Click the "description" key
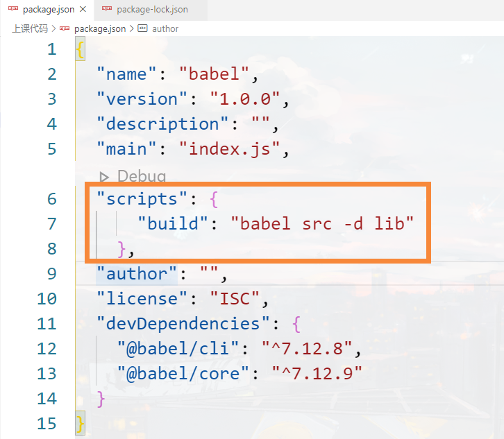This screenshot has width=504, height=439. (x=162, y=124)
